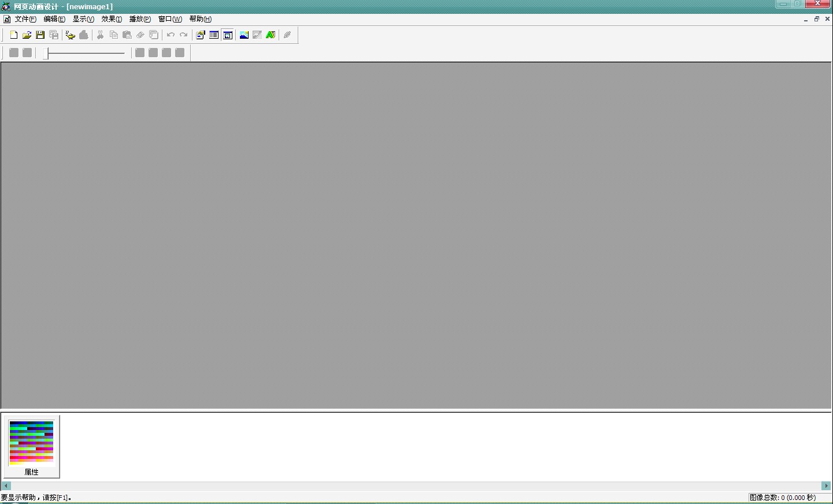Click the Duplicate frames icon
The height and width of the screenshot is (504, 833).
click(x=153, y=35)
